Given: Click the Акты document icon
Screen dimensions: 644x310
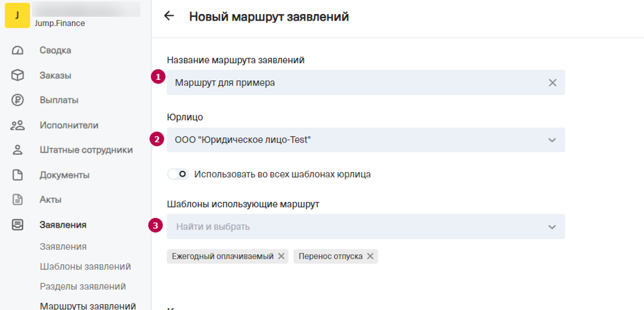Looking at the screenshot, I should [18, 199].
